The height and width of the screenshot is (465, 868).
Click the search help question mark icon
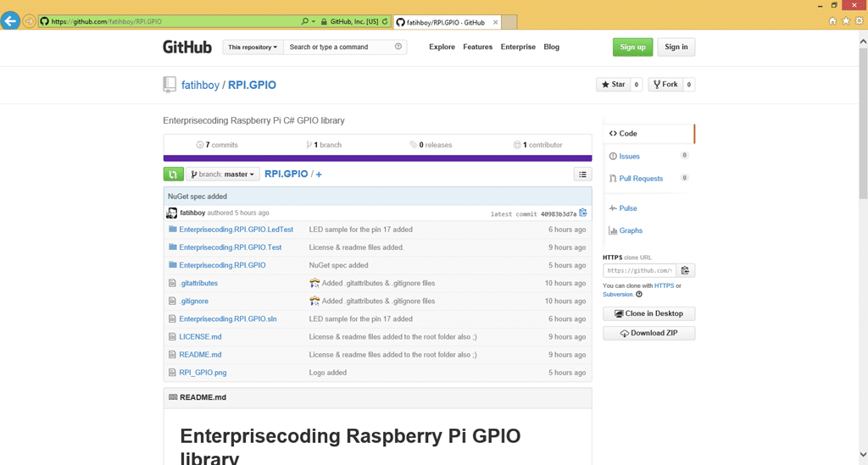point(398,47)
